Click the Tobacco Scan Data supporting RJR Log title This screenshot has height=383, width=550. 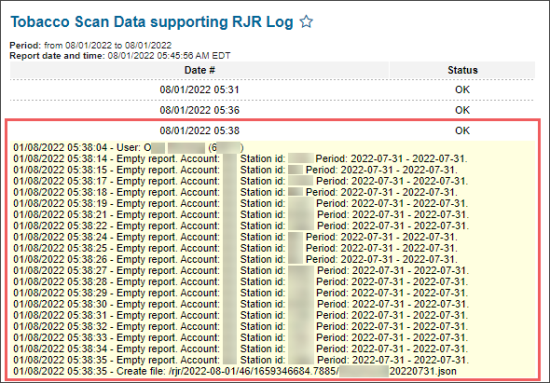point(152,22)
